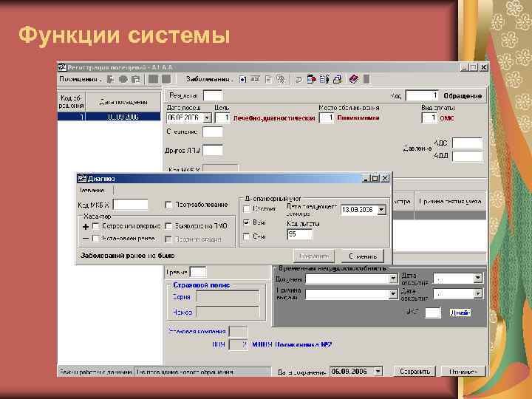This screenshot has width=532, height=399.
Task: Minimize the Диагноз dialog window
Action: (366, 179)
